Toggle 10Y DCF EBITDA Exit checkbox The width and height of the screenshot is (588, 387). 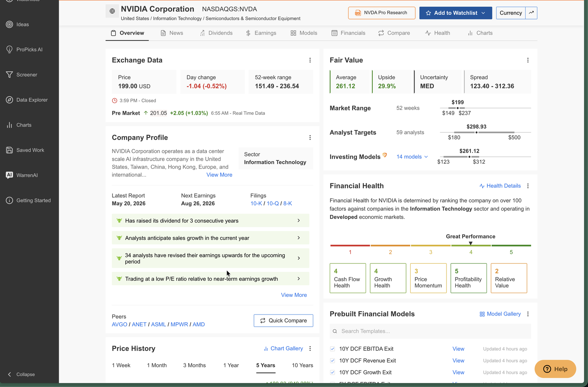[333, 349]
